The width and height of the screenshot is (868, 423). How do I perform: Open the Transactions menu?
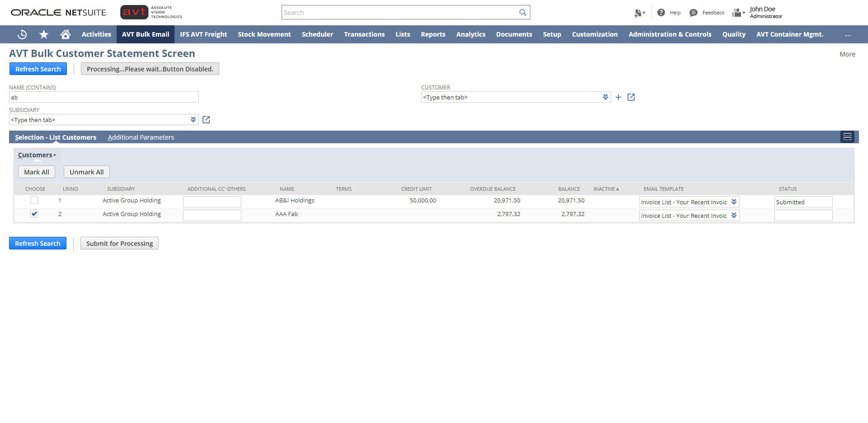tap(364, 34)
